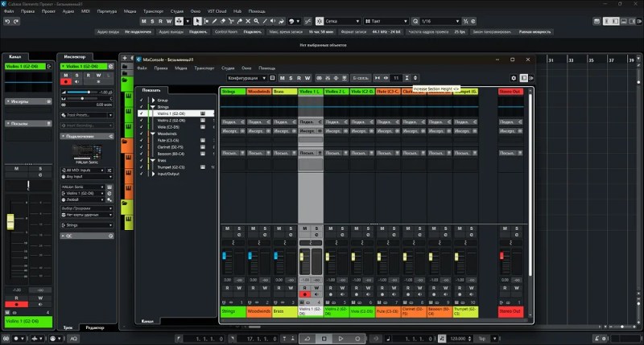
Task: Click the Tap tempo button
Action: click(x=481, y=339)
